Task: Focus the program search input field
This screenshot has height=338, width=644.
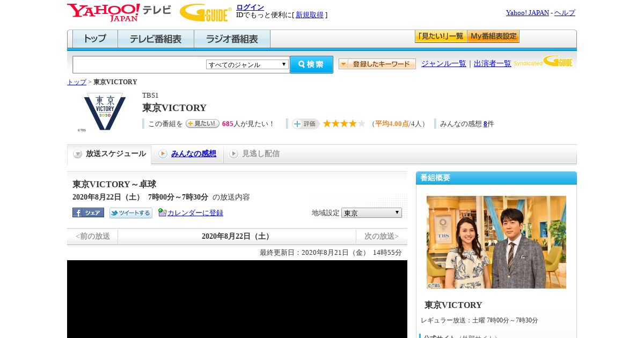Action: pos(139,64)
